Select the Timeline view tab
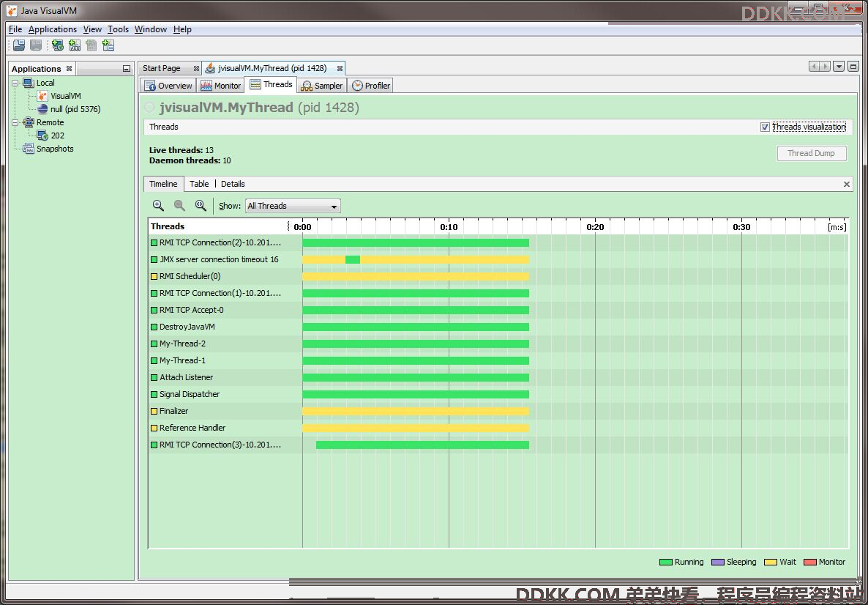Image resolution: width=868 pixels, height=605 pixels. (x=163, y=184)
